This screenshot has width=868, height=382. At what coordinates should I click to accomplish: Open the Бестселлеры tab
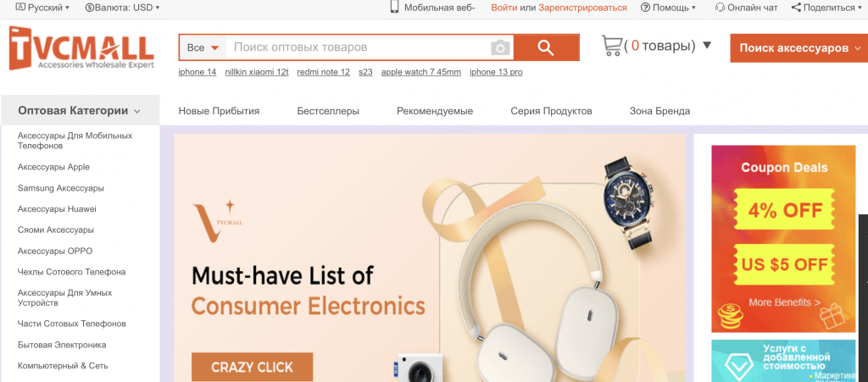point(328,111)
